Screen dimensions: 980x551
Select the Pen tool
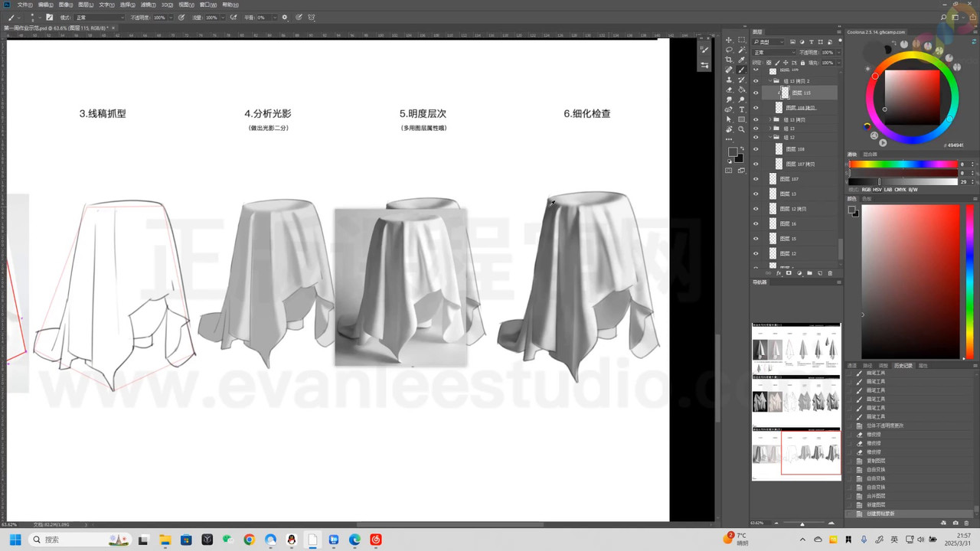click(729, 109)
